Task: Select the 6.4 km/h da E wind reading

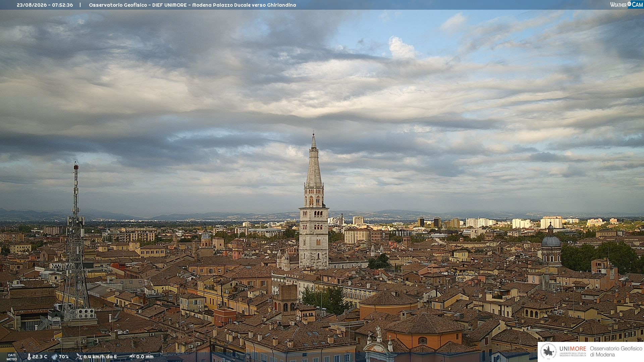Action: [x=100, y=357]
